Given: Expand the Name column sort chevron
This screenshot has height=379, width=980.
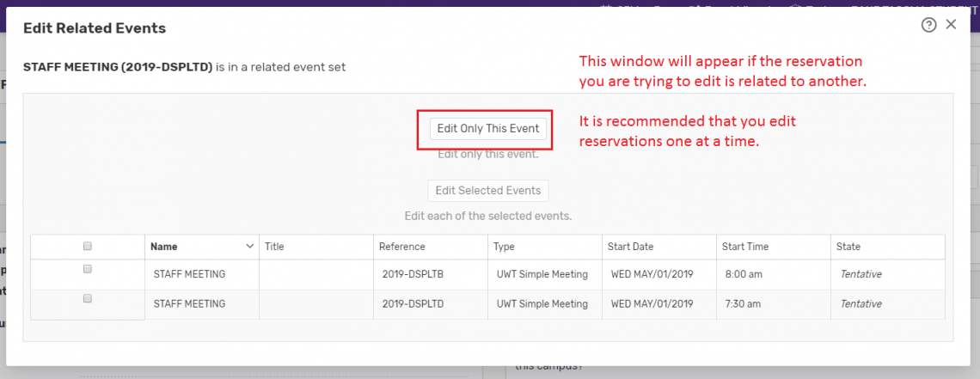Looking at the screenshot, I should coord(250,247).
